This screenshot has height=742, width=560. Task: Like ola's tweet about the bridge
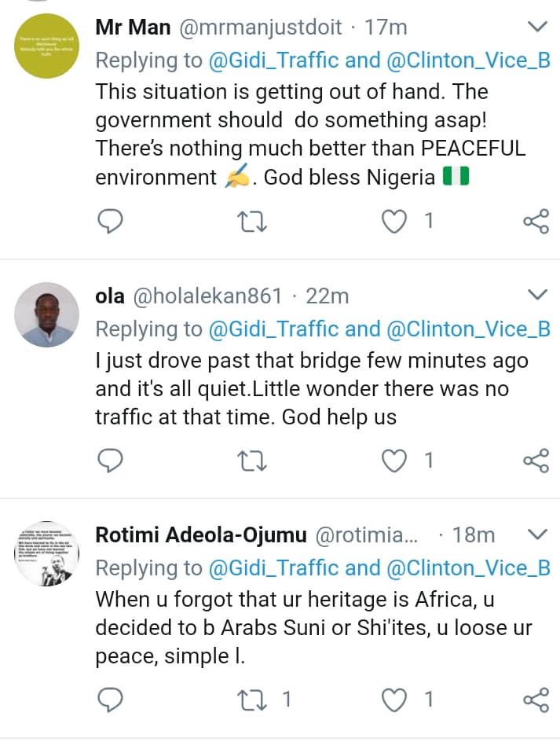click(x=393, y=461)
